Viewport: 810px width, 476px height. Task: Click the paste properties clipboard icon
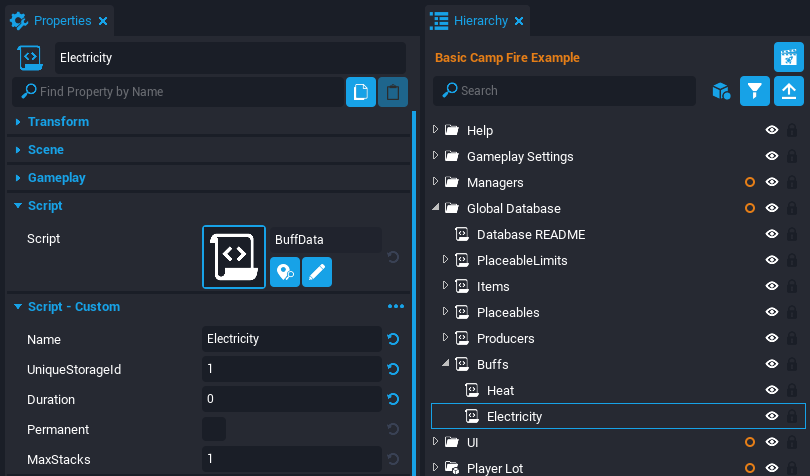click(x=393, y=92)
